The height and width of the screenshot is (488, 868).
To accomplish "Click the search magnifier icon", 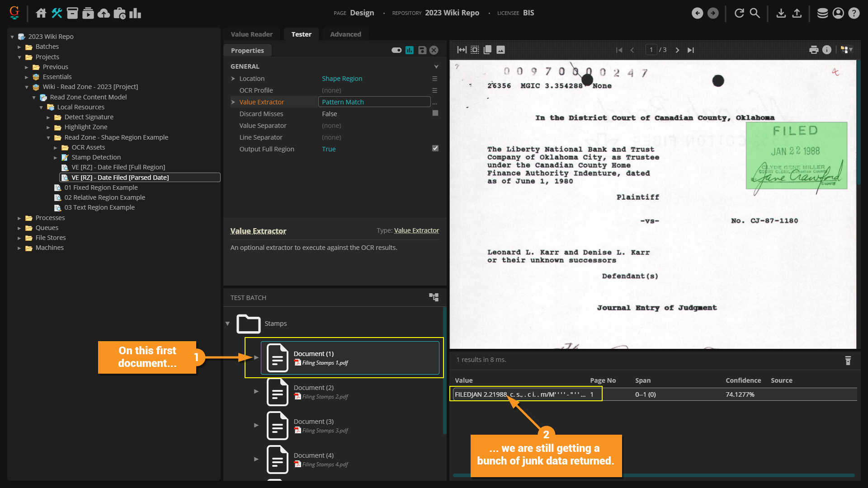I will pos(755,13).
